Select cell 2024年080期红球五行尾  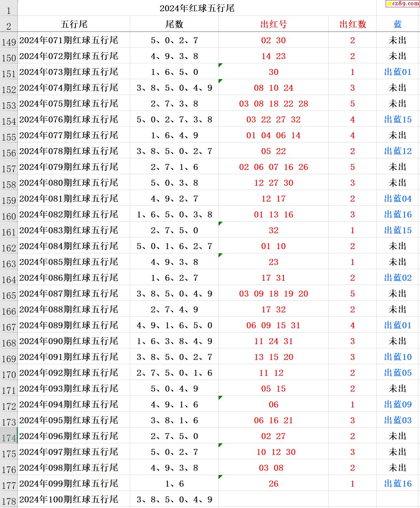coord(74,182)
